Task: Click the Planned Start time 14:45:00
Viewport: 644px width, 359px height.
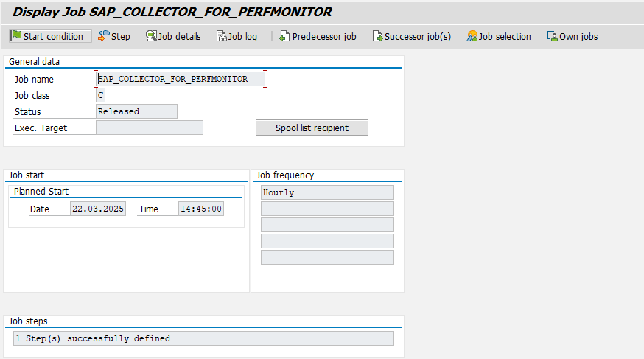Action: pos(201,209)
